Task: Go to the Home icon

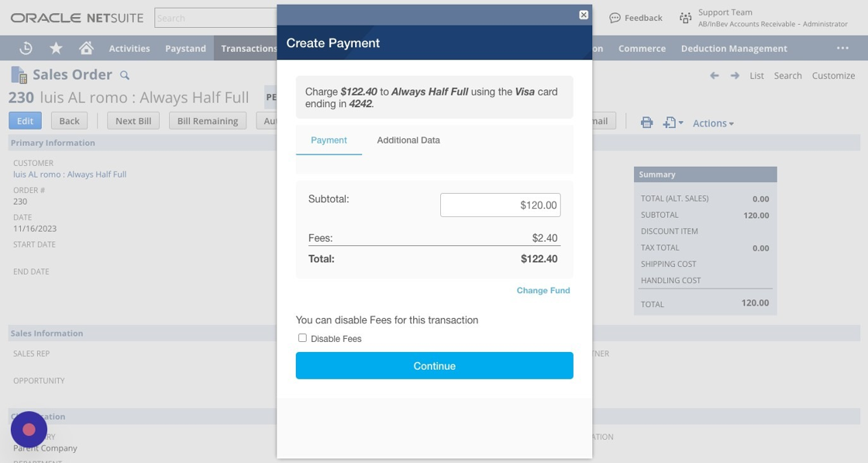Action: [x=86, y=48]
